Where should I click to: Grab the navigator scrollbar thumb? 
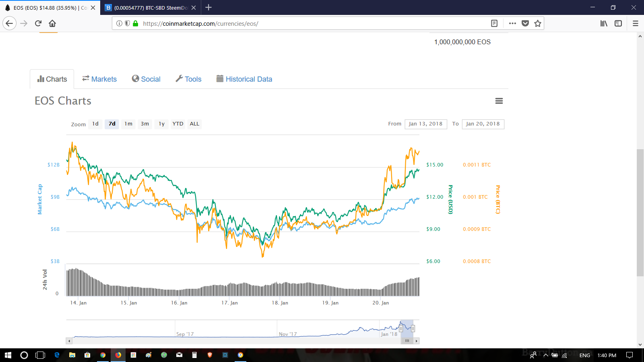(x=407, y=341)
